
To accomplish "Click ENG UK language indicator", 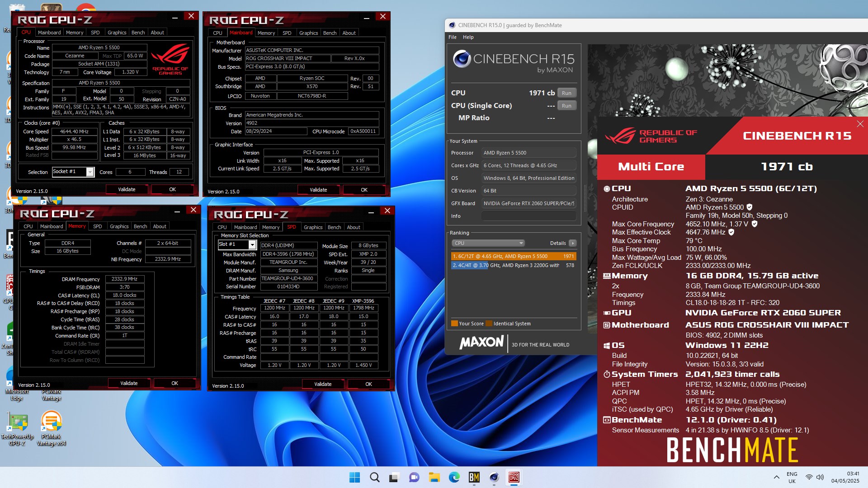I will 792,478.
